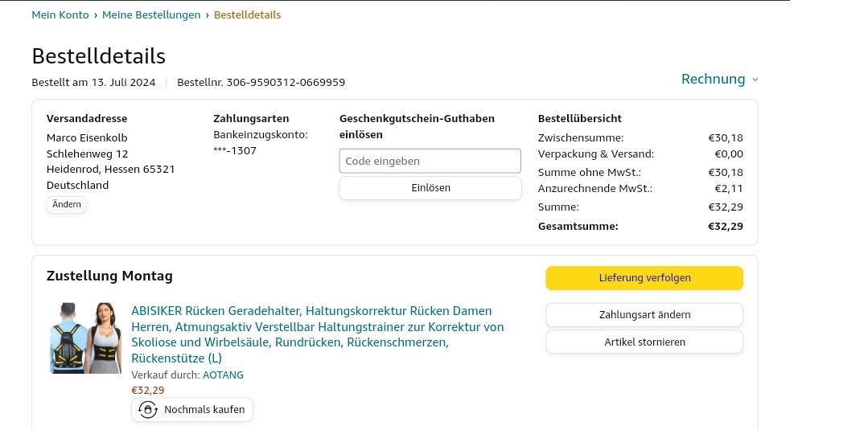Navigate to Meine Bestellungen breadcrumb
Image resolution: width=868 pixels, height=430 pixels.
(151, 14)
